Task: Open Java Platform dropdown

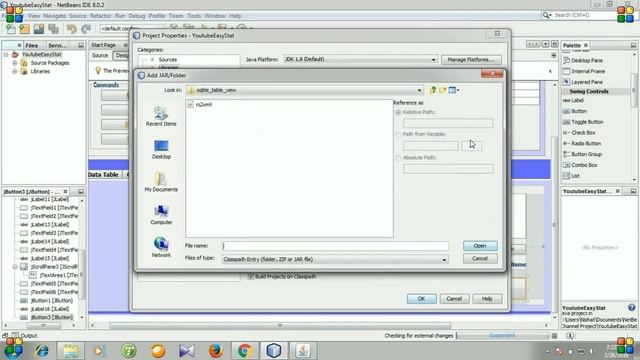Action: click(x=433, y=60)
